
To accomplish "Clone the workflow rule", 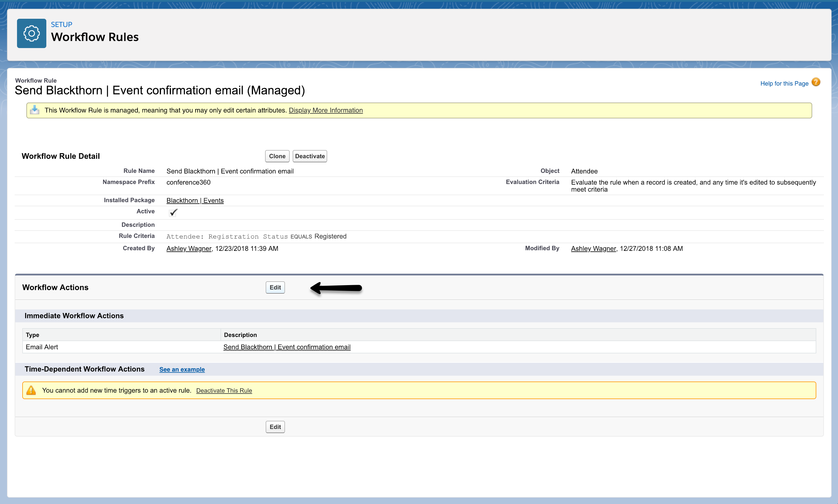I will (277, 156).
